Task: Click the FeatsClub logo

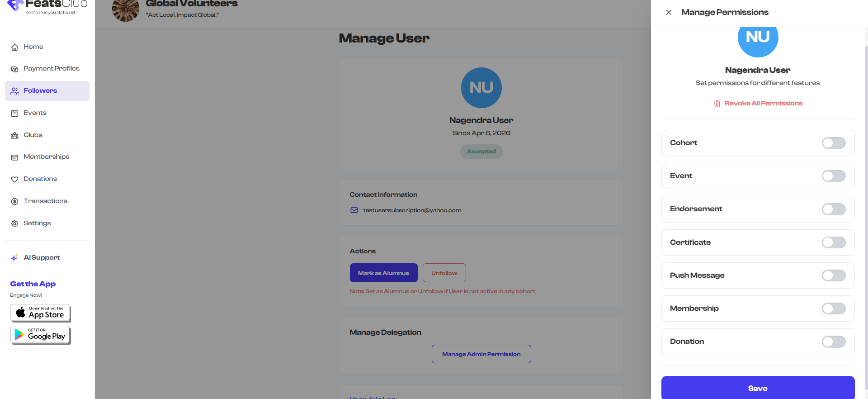Action: 47,6
